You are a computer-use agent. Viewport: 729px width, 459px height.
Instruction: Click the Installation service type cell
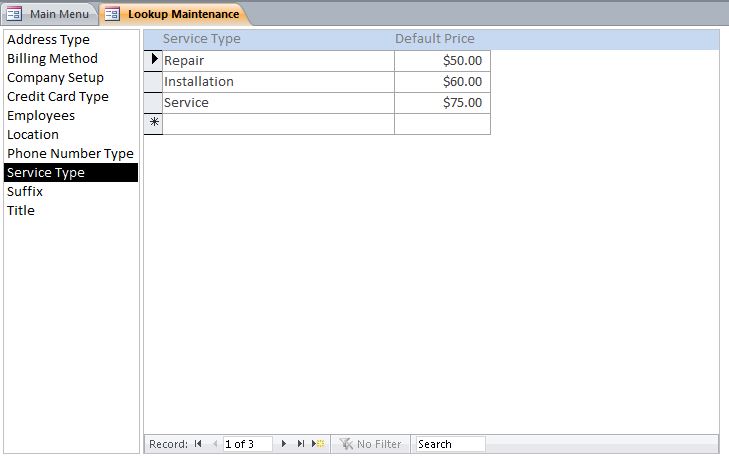click(x=278, y=82)
